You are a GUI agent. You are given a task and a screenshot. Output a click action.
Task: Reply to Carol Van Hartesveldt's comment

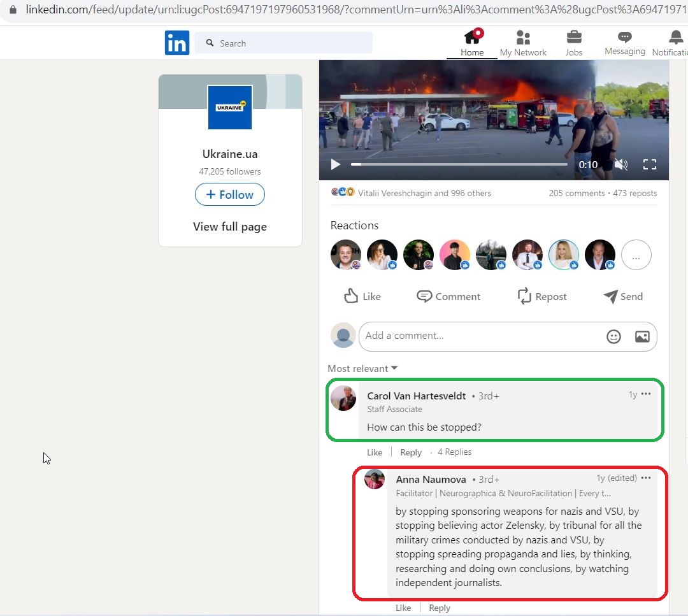click(x=411, y=452)
